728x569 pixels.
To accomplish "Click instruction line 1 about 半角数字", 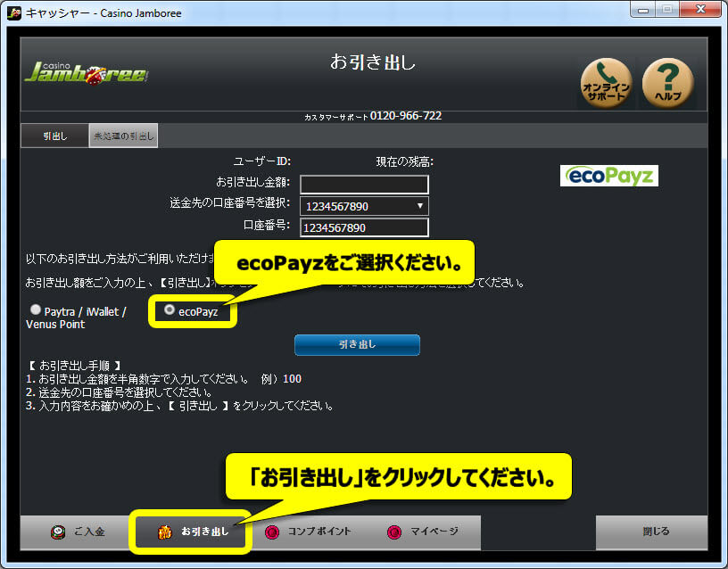I will tap(163, 379).
